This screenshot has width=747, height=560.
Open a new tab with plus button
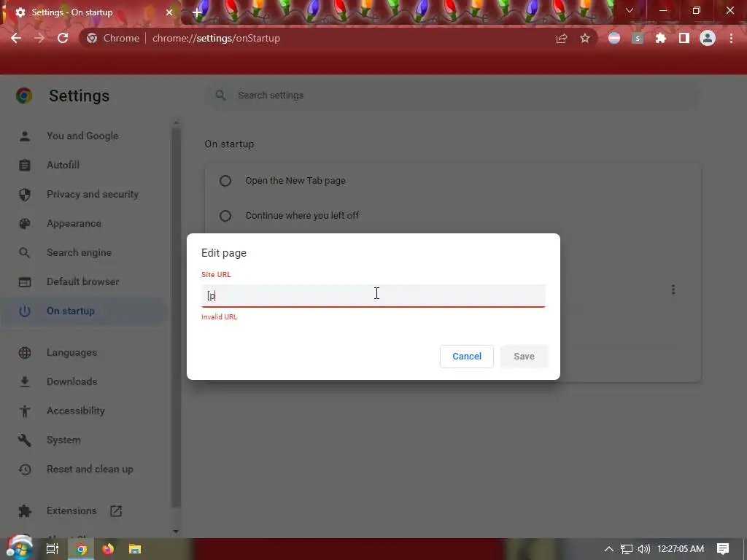197,12
